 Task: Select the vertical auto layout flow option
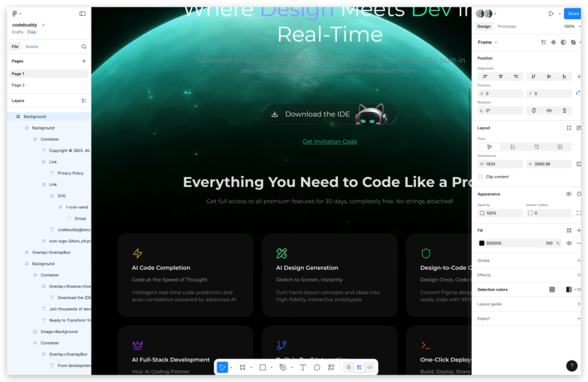point(513,147)
